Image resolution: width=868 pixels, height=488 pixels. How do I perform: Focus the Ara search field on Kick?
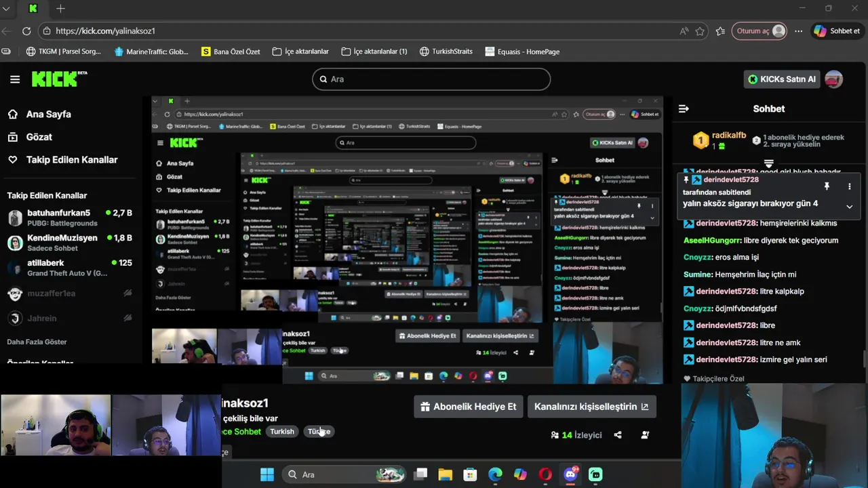[x=431, y=79]
